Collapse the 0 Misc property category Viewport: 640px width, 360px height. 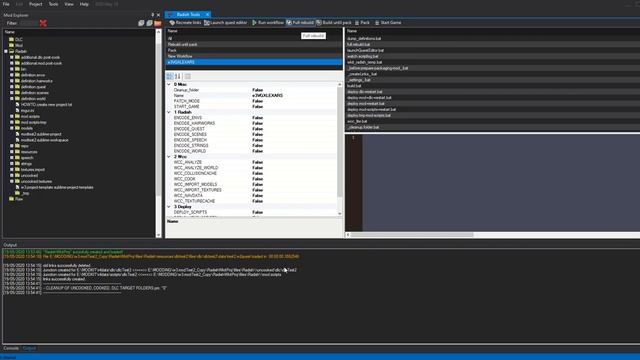point(169,84)
